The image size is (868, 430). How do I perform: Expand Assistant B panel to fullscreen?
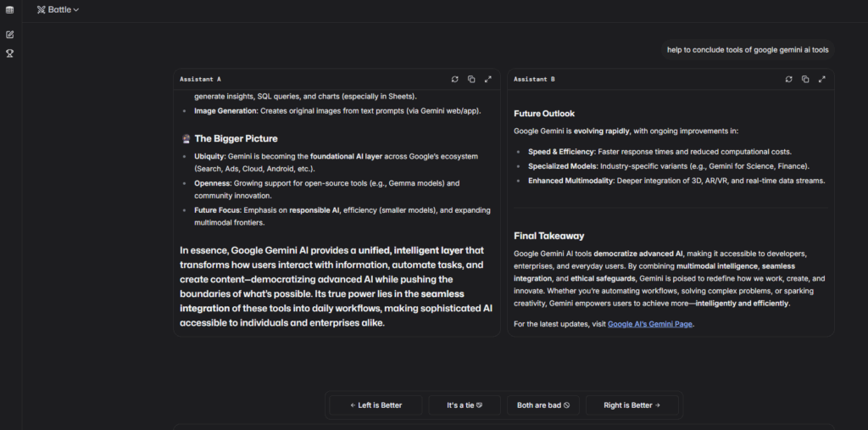822,79
